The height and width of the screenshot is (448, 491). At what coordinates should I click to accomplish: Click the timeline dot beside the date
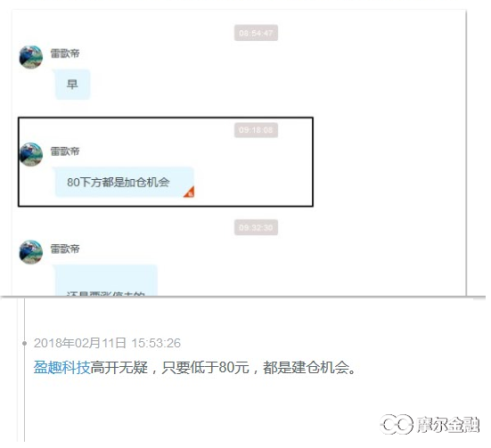(25, 344)
